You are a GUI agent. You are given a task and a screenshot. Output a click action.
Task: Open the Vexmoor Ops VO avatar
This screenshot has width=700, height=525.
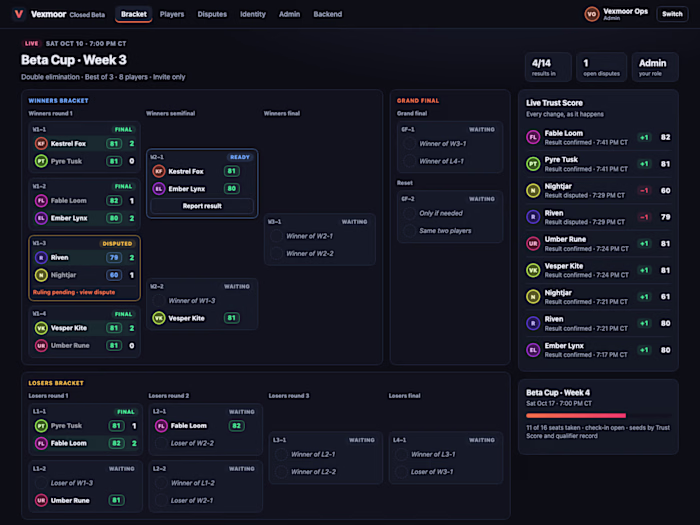point(592,14)
